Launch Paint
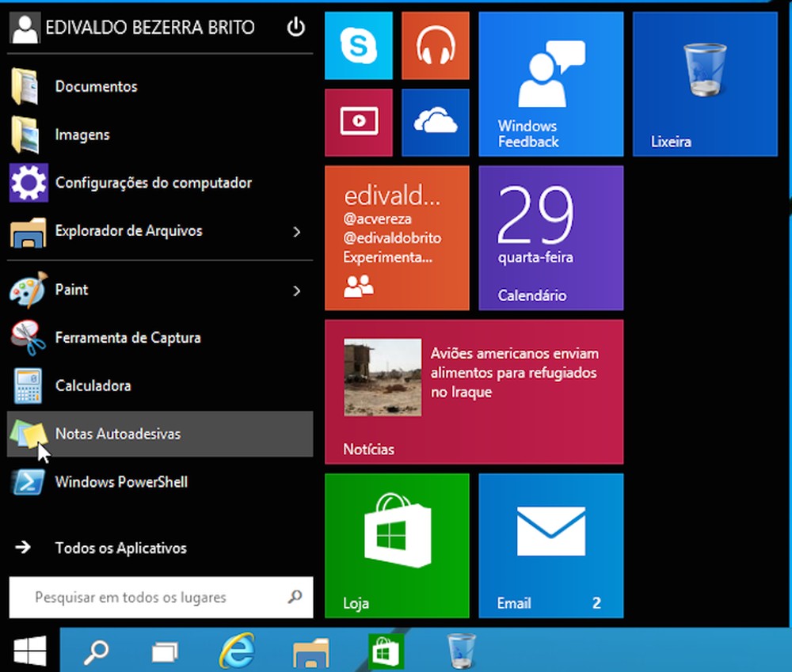 [x=160, y=290]
